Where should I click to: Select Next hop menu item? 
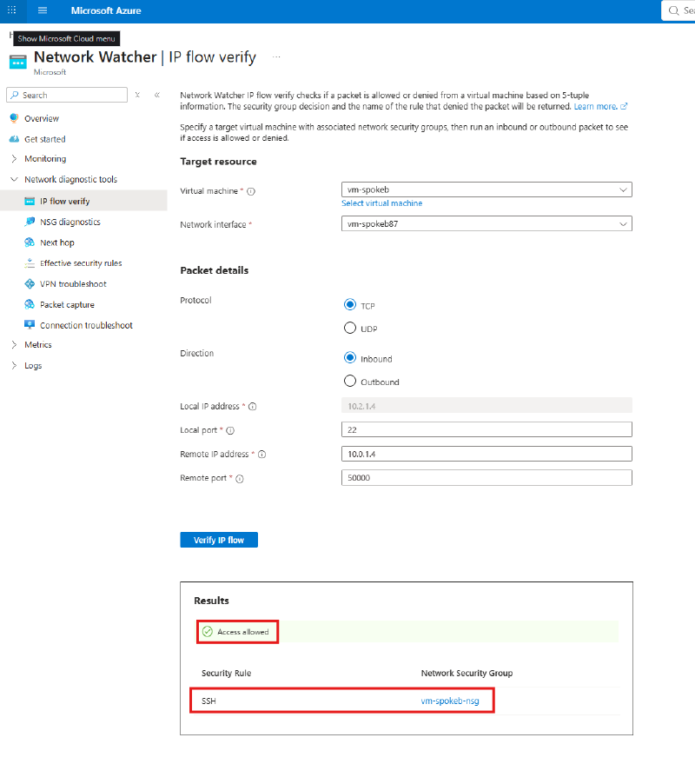click(57, 243)
